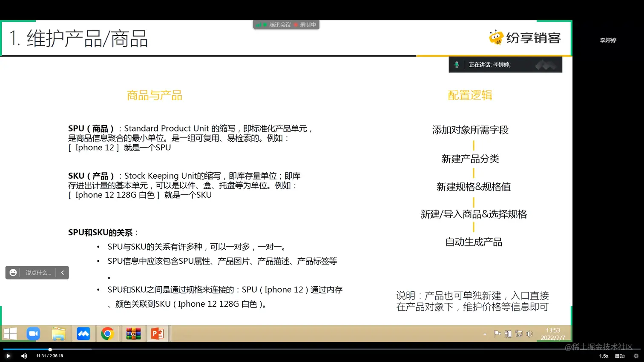The image size is (644, 362).
Task: Click the 腾讯会议 signal strength indicator
Action: [259, 25]
